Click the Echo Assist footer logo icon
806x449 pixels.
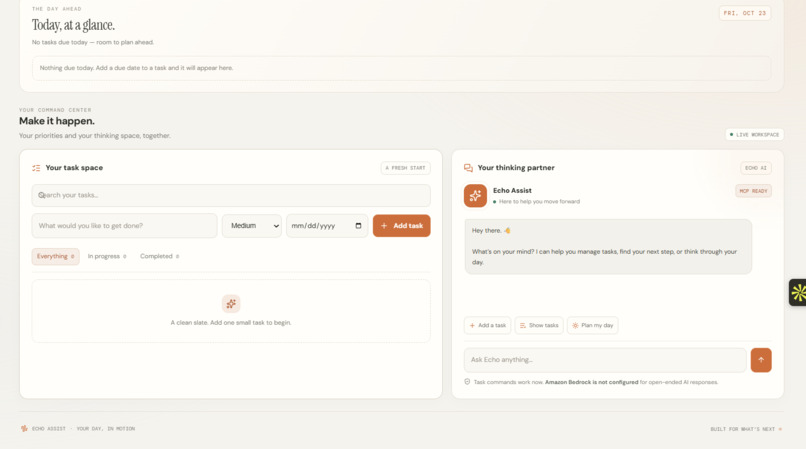24,428
